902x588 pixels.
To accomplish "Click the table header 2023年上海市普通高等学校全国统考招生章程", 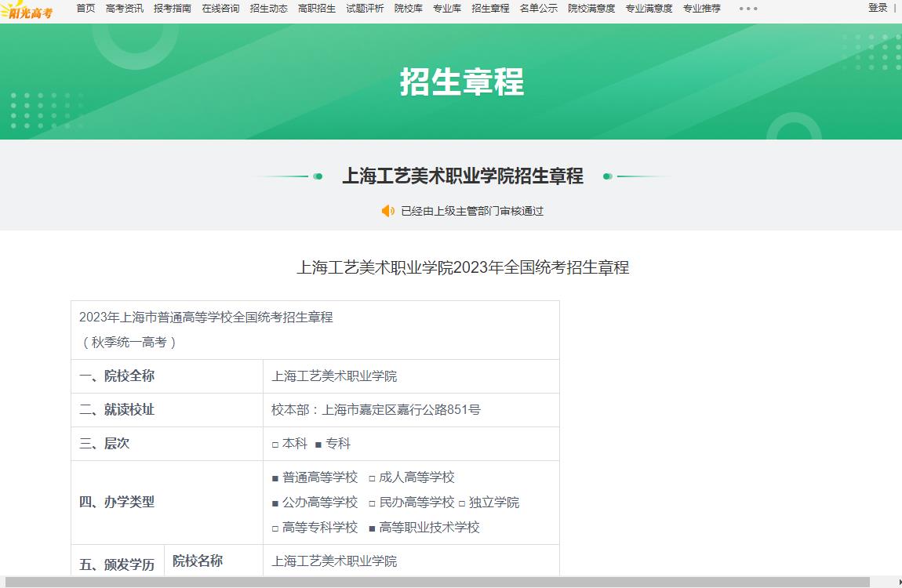I will [206, 318].
